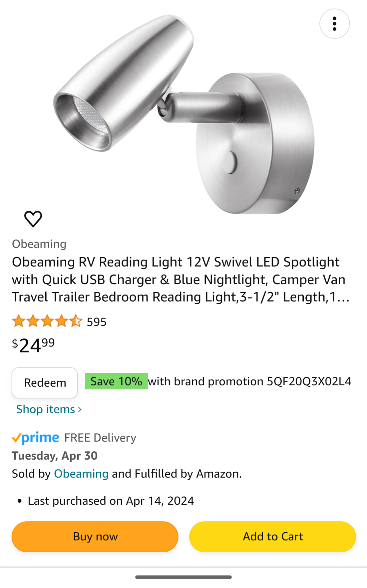The image size is (367, 588).
Task: Open the Shop items link
Action: (46, 409)
